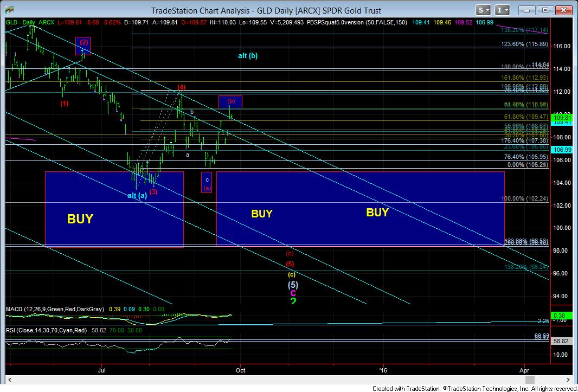The height and width of the screenshot is (392, 578).
Task: Click the red '(1)' wave label
Action: click(65, 103)
